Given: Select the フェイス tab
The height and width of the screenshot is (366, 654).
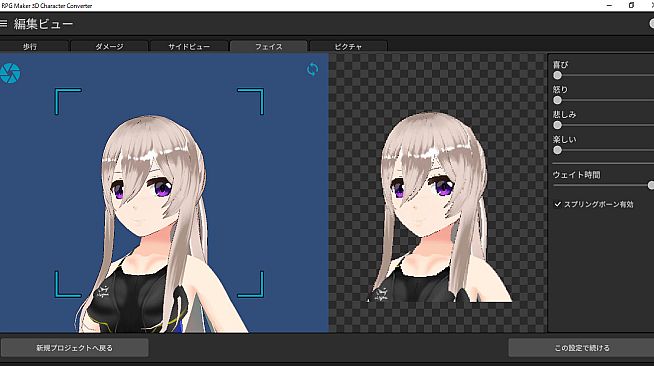Looking at the screenshot, I should tap(269, 46).
